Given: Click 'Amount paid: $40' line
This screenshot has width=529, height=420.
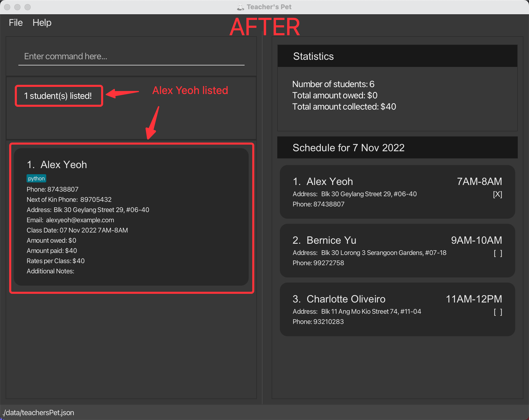Looking at the screenshot, I should 52,251.
